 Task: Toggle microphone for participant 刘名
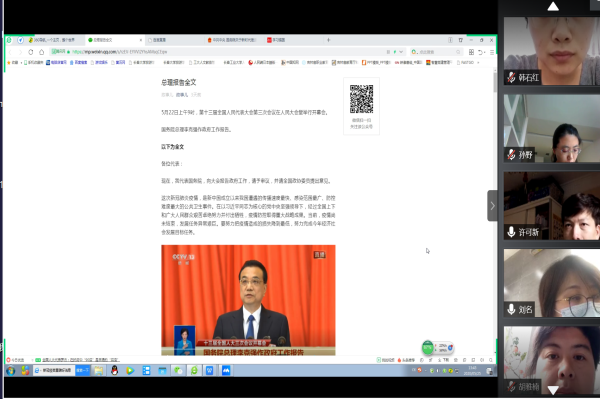[511, 309]
